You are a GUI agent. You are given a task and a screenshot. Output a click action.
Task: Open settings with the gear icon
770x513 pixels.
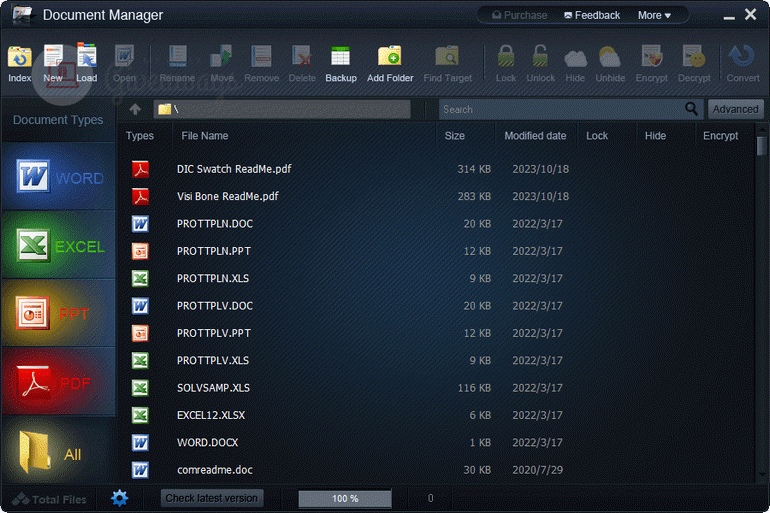coord(120,498)
